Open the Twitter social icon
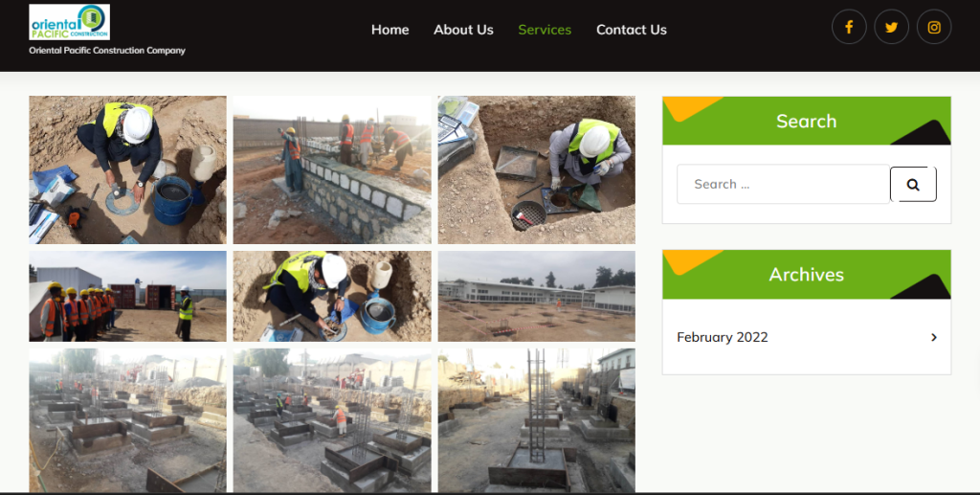The image size is (980, 495). [x=891, y=27]
